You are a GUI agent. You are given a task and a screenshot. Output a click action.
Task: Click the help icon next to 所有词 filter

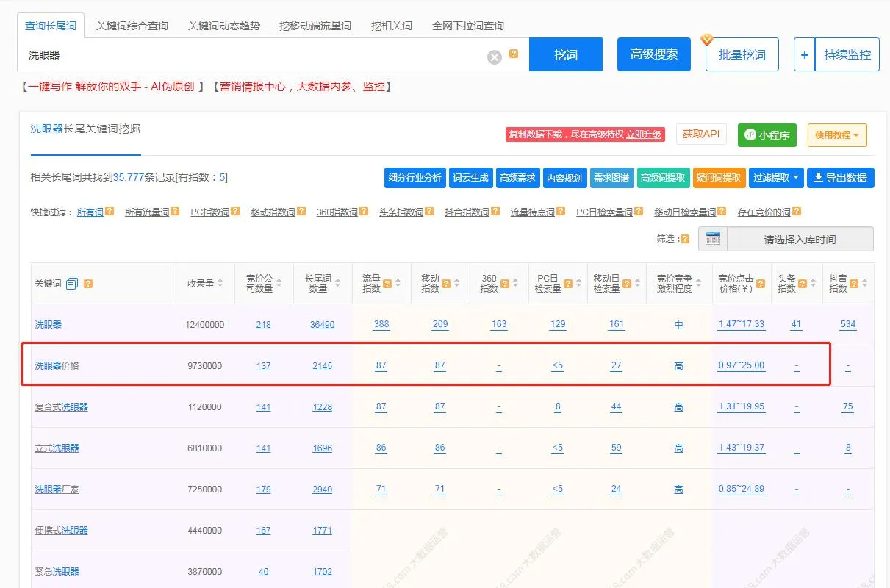point(110,212)
